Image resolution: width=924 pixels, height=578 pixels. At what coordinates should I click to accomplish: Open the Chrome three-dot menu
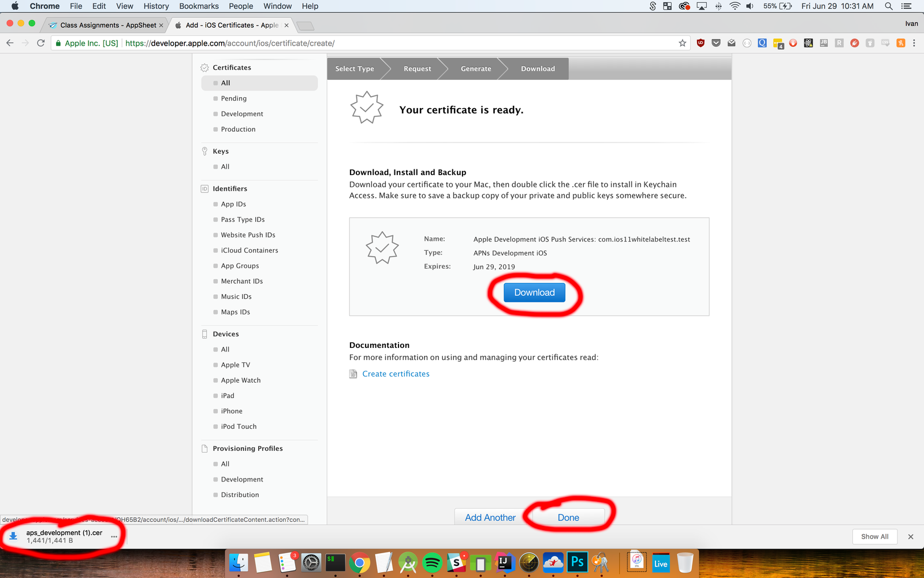coord(914,43)
